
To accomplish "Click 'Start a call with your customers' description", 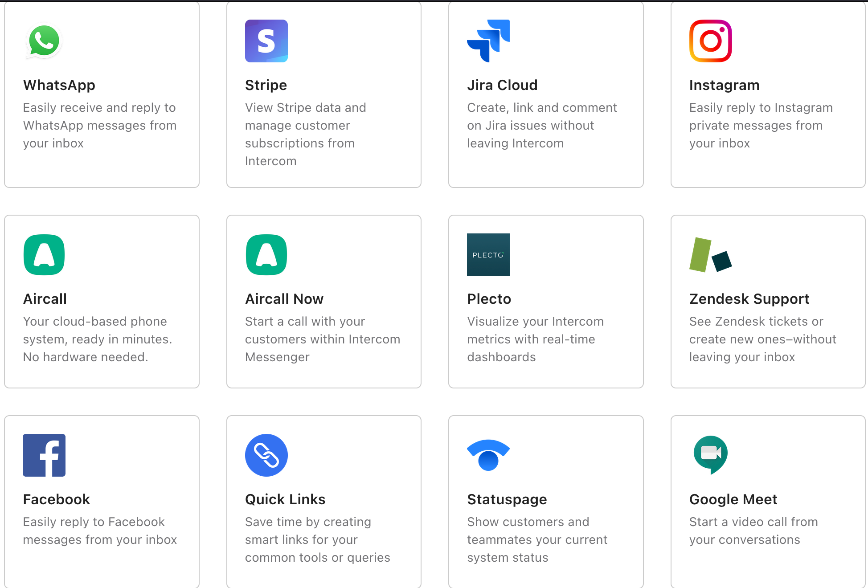I will pyautogui.click(x=323, y=339).
